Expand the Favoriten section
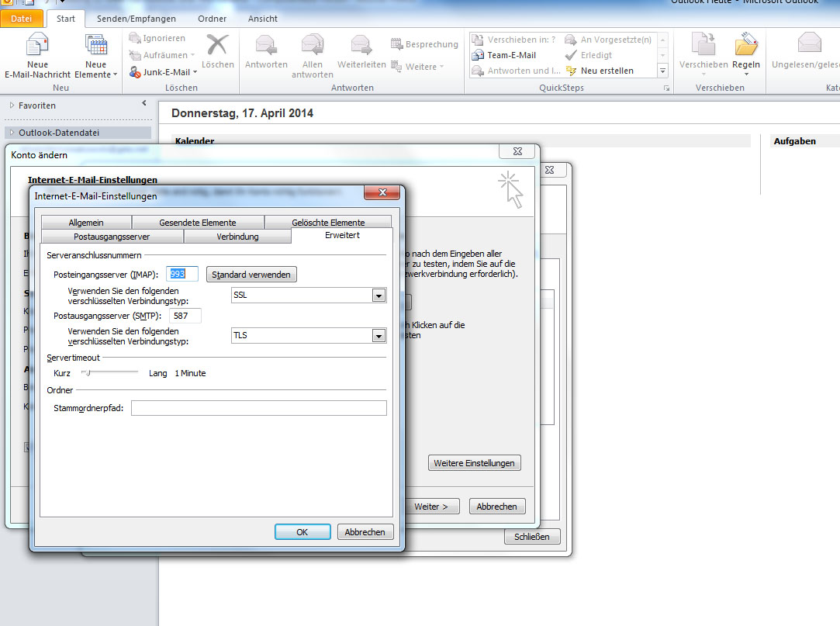 coord(12,105)
